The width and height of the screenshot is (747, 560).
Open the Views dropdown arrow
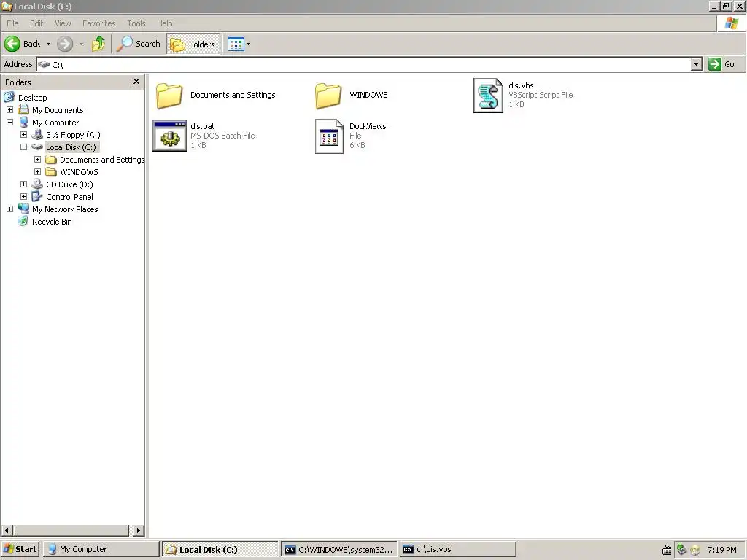[x=248, y=44]
